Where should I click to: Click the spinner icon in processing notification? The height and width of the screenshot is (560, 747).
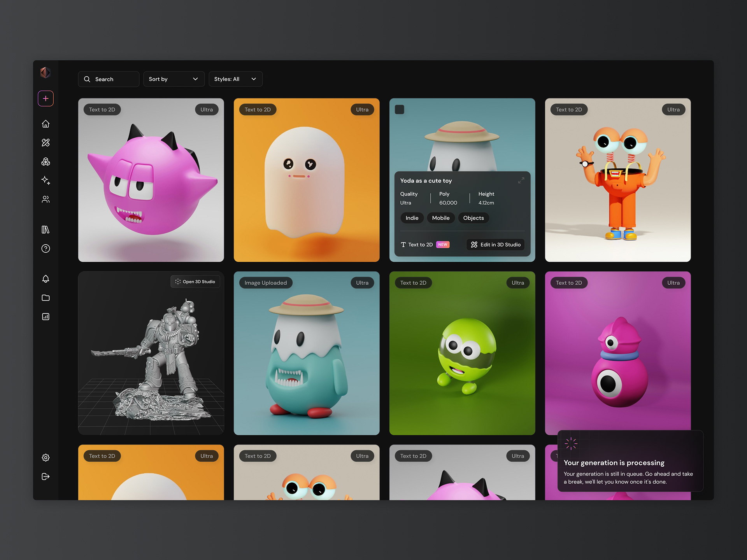571,443
